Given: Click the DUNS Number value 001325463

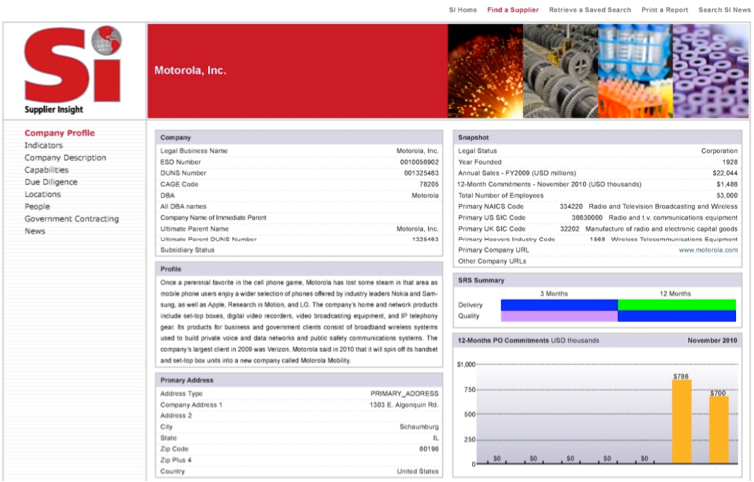Looking at the screenshot, I should (421, 173).
